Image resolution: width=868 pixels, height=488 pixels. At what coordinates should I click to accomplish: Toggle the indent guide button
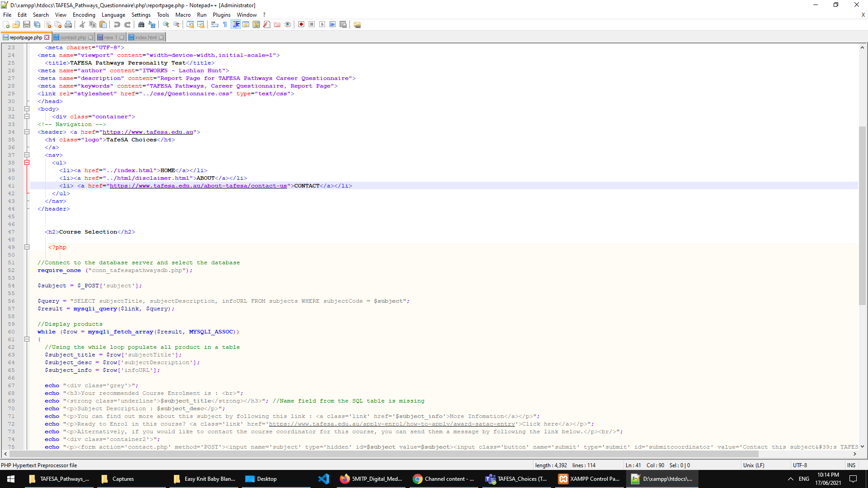[236, 24]
